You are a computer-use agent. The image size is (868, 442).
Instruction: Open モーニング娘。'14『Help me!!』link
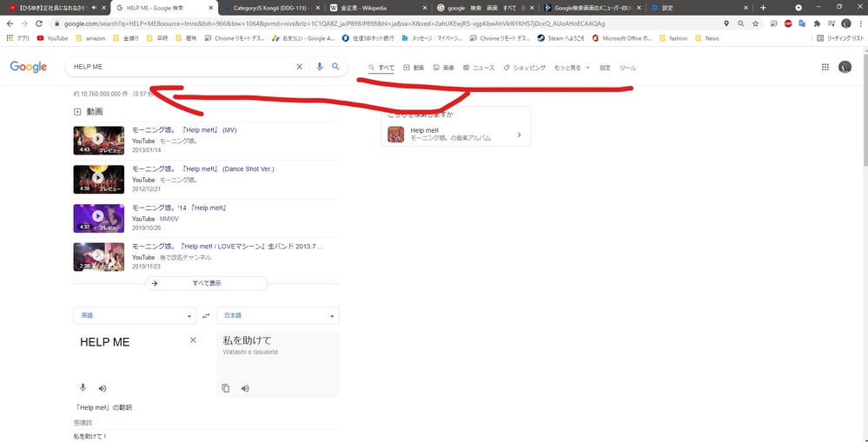(x=180, y=208)
